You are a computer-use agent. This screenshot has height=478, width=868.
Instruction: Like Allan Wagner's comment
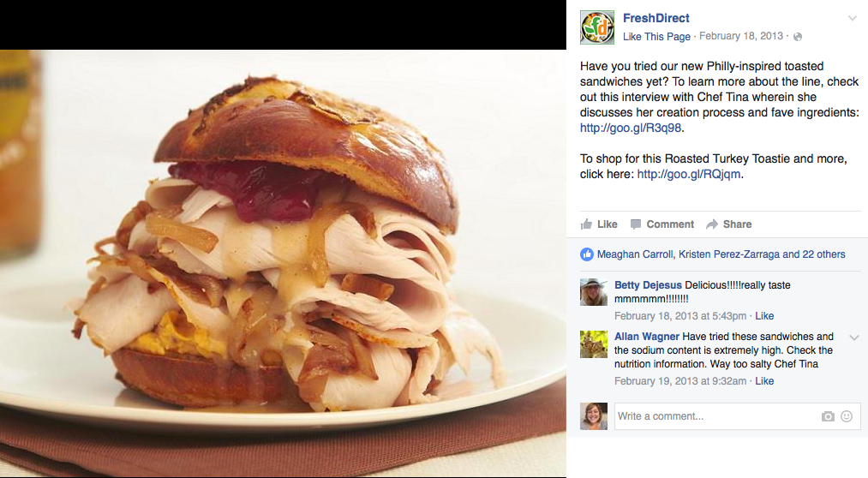764,381
